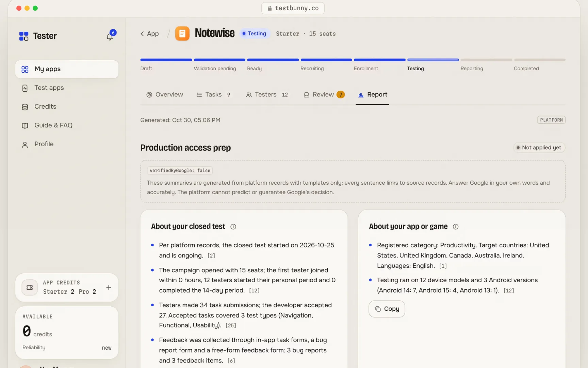Screen dimensions: 588x368
Task: Select the Review tab
Action: tap(324, 95)
